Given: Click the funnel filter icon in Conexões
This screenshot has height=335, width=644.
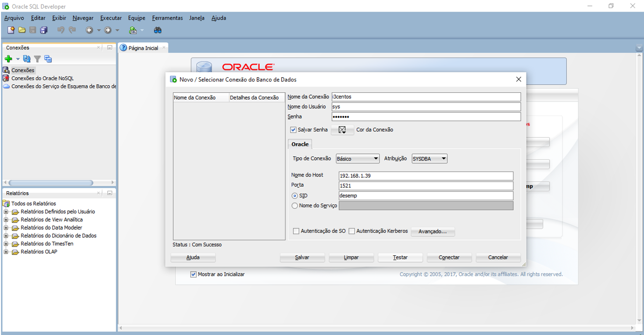Looking at the screenshot, I should tap(37, 59).
